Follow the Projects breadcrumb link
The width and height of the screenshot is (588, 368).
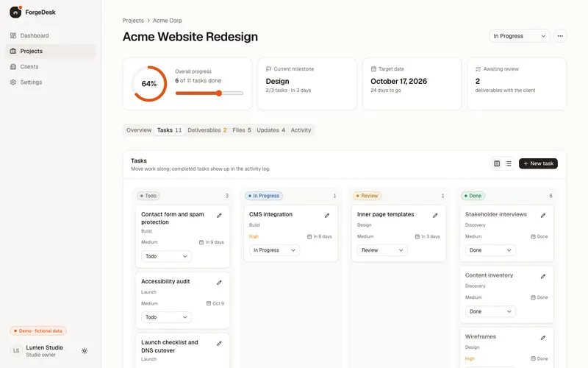[133, 21]
